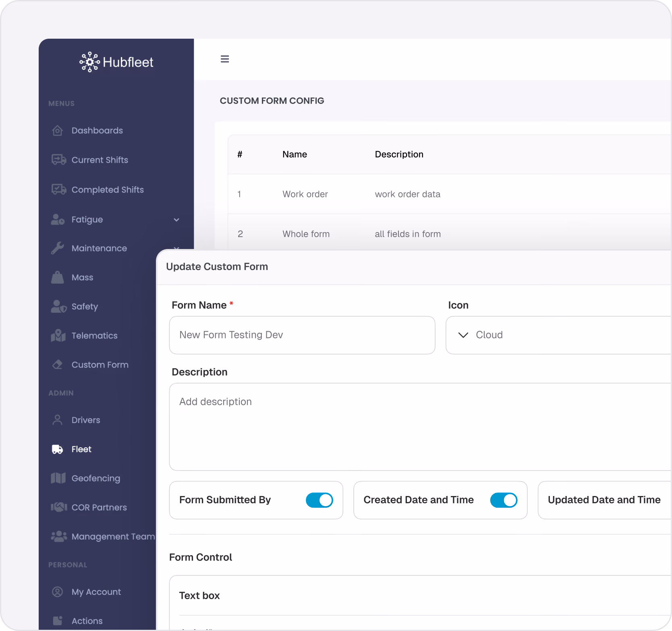Open the Actions page in sidebar
672x631 pixels.
[x=87, y=621]
